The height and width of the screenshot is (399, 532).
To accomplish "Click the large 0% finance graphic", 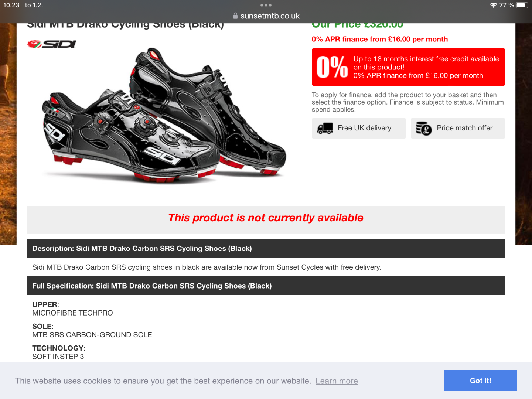I will 332,67.
